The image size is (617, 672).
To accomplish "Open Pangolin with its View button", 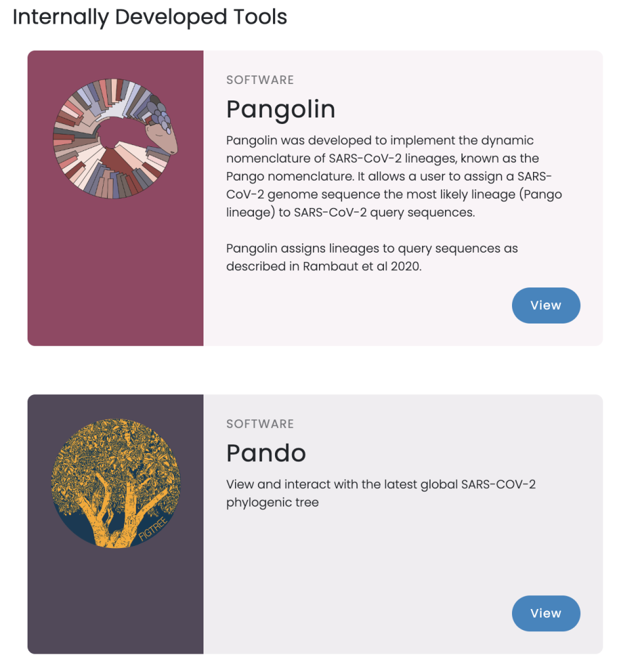I will click(546, 305).
